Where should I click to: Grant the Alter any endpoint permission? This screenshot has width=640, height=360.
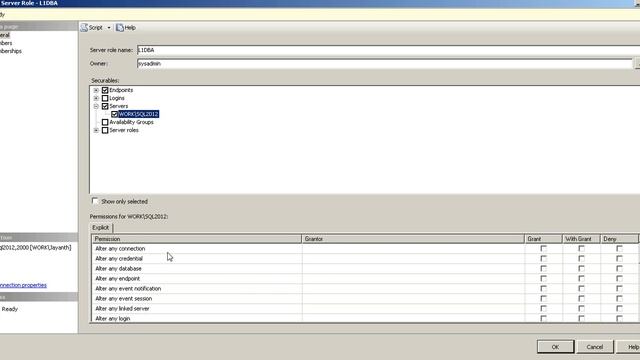pyautogui.click(x=543, y=278)
